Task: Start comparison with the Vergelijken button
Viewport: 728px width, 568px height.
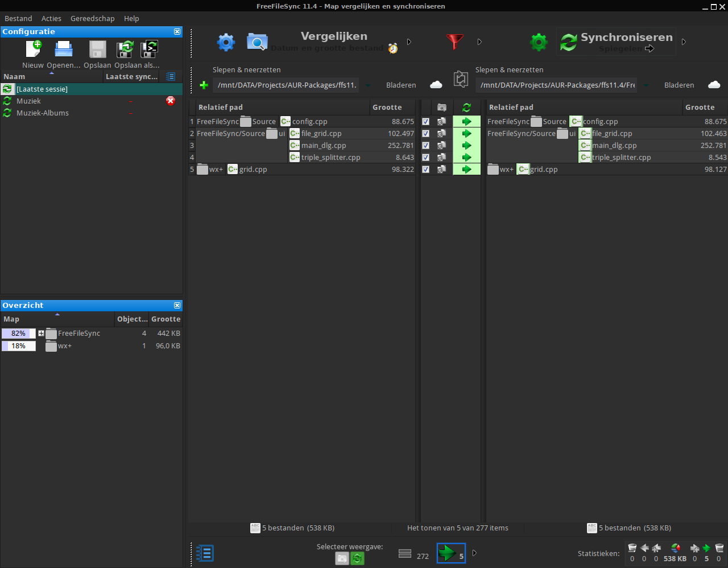Action: point(322,42)
